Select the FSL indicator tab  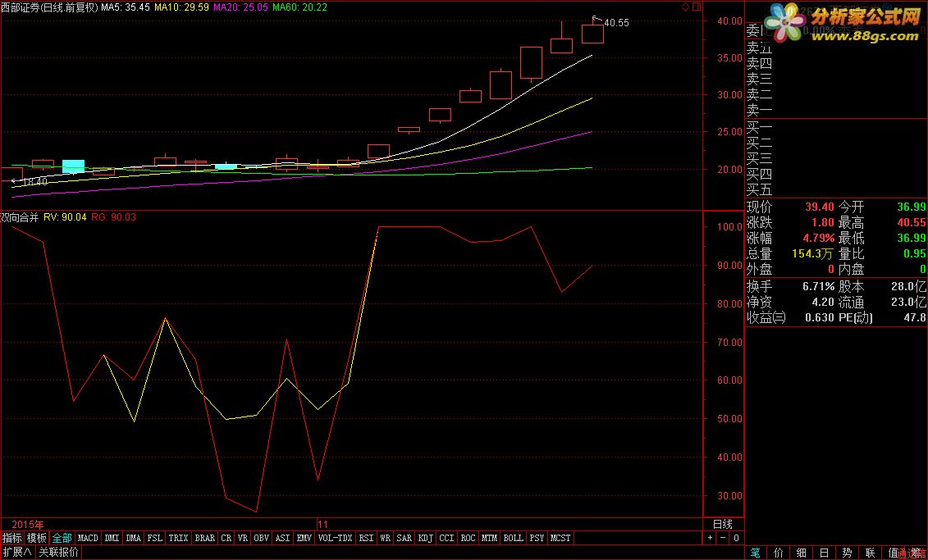[155, 538]
